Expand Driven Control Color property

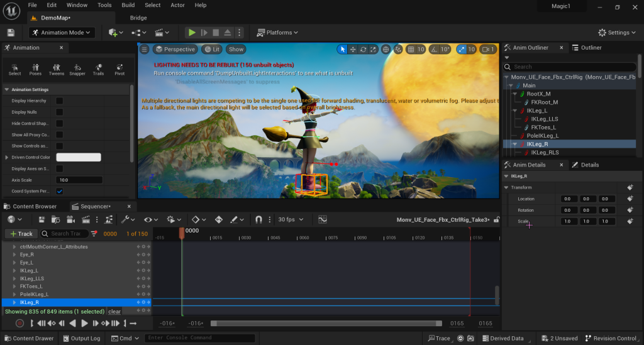tap(6, 157)
